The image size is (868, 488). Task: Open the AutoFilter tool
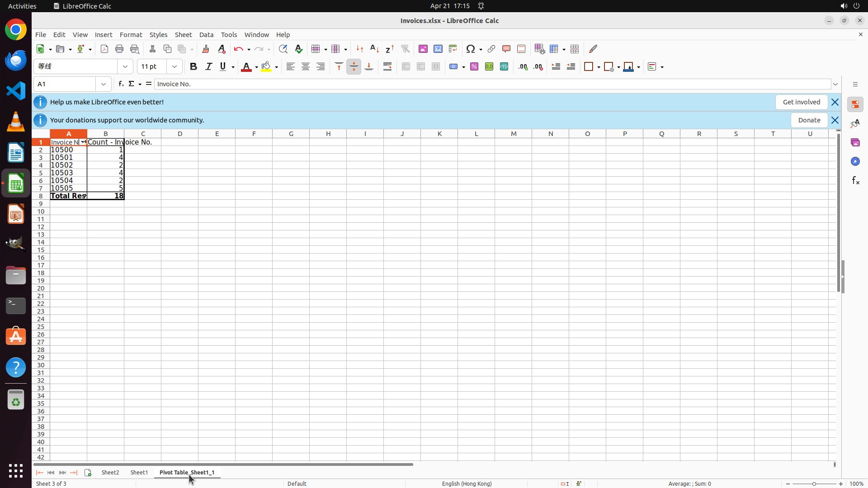click(405, 49)
